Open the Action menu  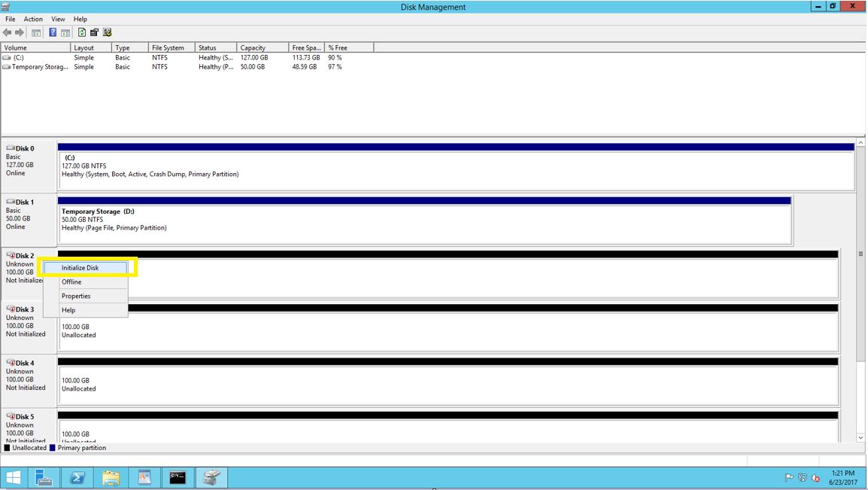(x=32, y=19)
